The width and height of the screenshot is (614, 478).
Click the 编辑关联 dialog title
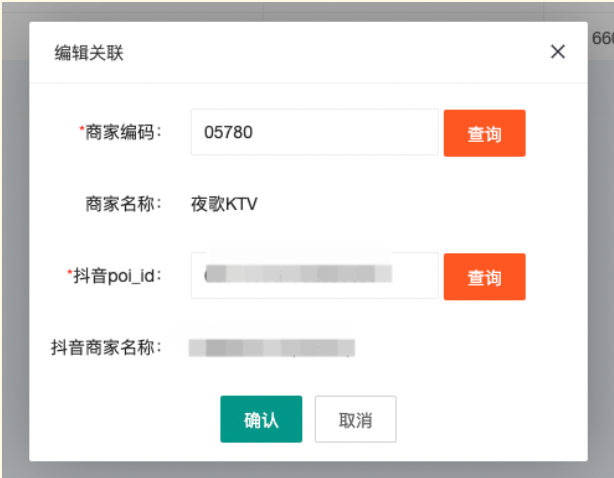89,53
